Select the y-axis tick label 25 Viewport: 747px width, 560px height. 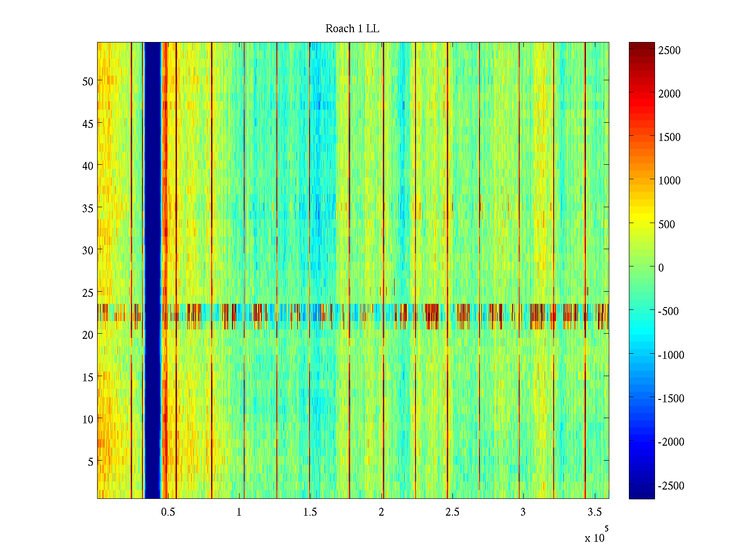pos(88,293)
